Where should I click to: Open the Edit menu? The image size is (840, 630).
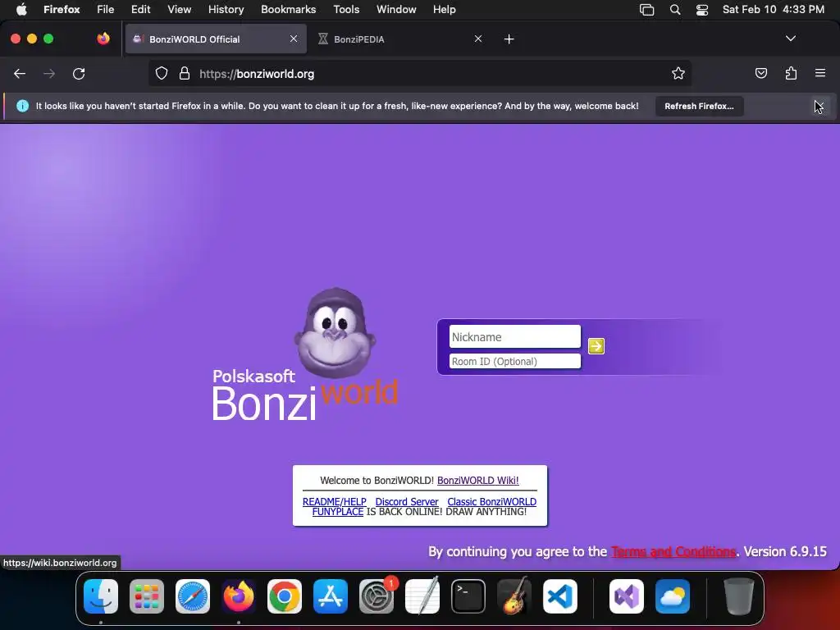click(x=140, y=10)
